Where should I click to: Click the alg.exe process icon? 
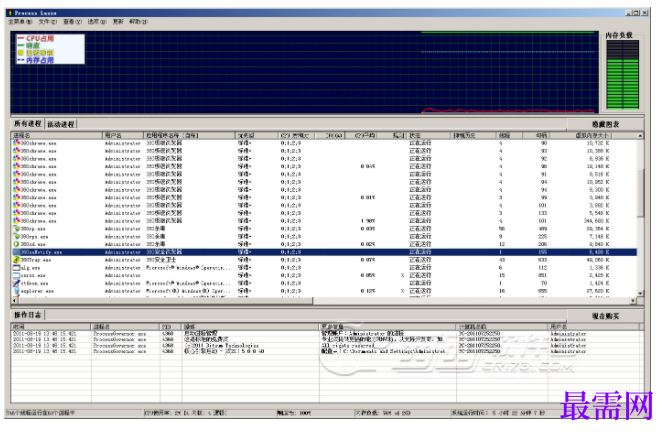point(16,267)
